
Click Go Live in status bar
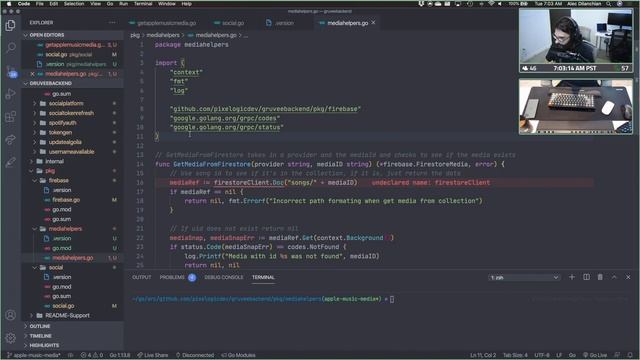pos(595,355)
